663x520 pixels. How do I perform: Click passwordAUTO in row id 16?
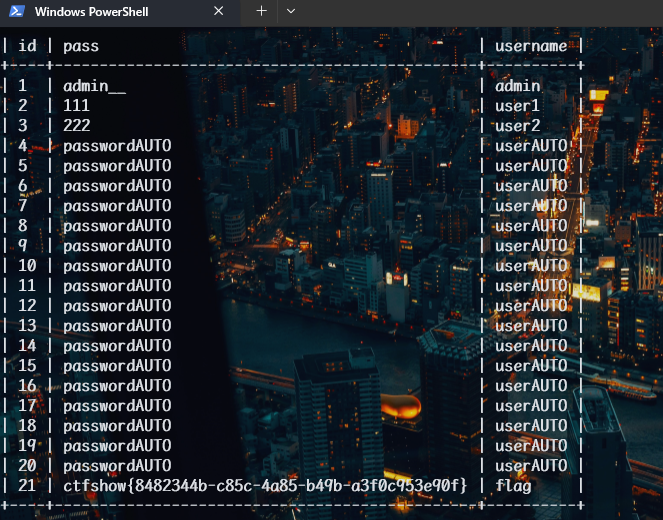[x=117, y=386]
